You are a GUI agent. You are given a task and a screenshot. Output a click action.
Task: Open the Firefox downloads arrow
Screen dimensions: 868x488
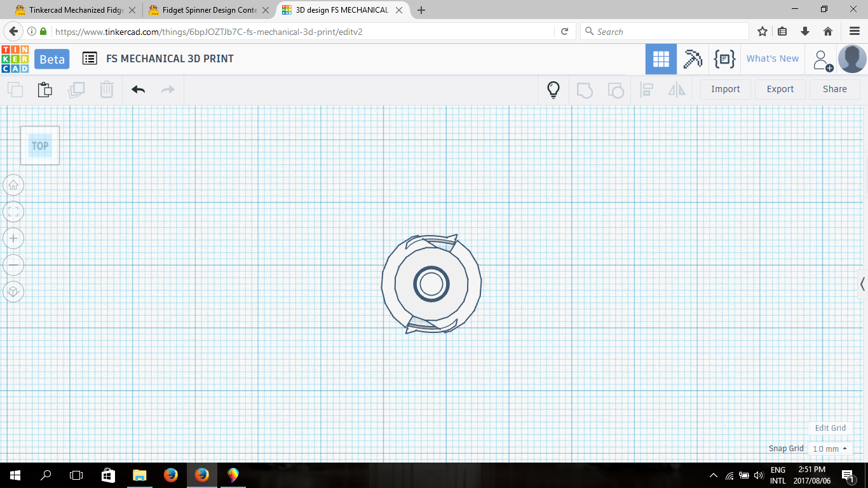tap(805, 32)
